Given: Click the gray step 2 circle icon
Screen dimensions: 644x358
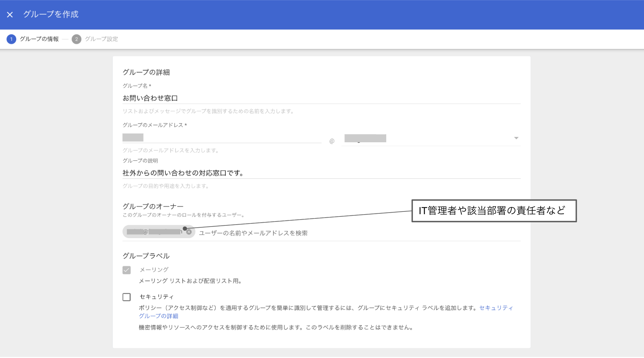Looking at the screenshot, I should pyautogui.click(x=76, y=39).
